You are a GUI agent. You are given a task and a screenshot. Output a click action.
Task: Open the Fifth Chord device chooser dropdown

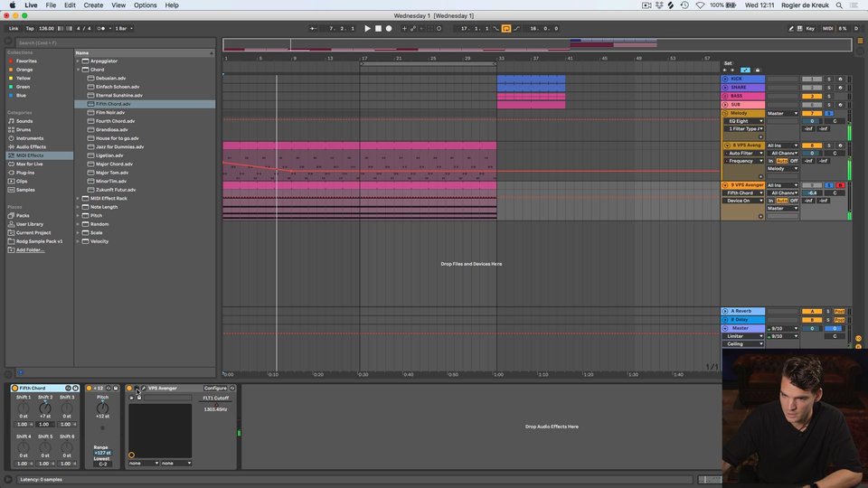click(x=744, y=193)
